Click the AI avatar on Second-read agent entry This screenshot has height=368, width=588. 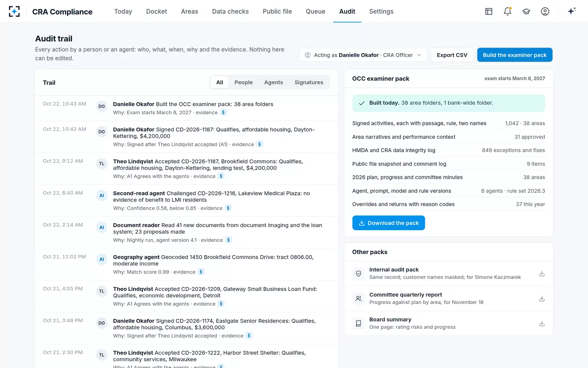click(102, 195)
